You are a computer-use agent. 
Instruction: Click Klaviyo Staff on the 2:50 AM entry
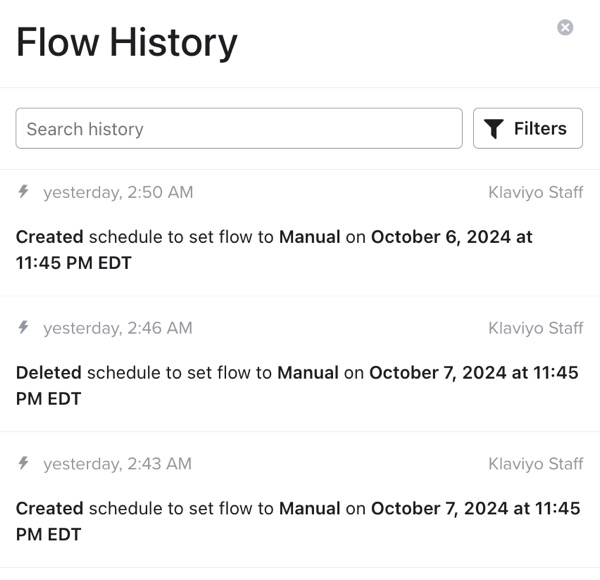pos(535,192)
